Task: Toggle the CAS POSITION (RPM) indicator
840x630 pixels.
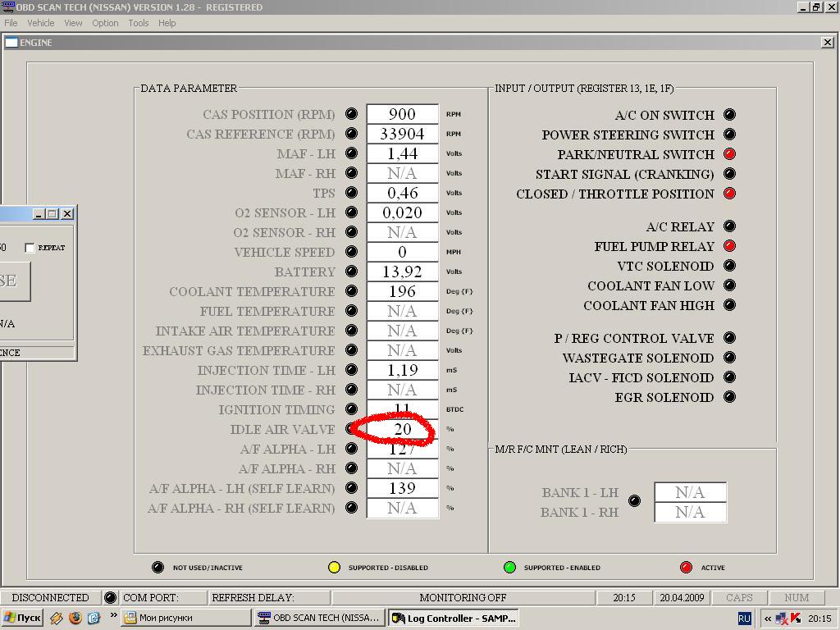Action: point(351,113)
